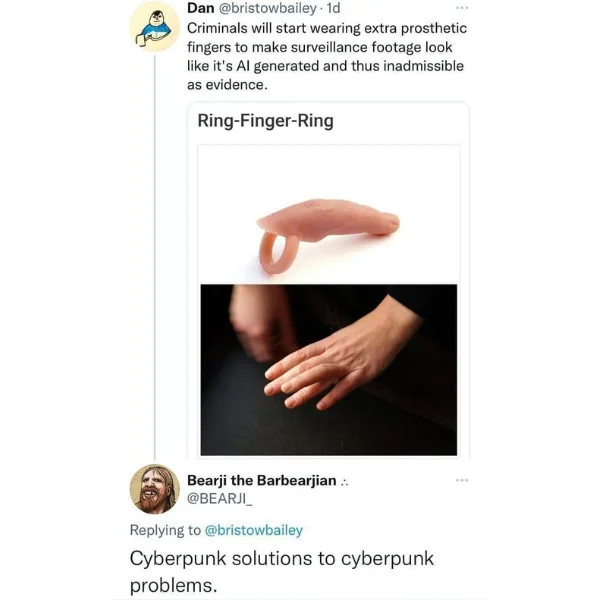Click the display name Dan
Screen dimensions: 600x600
pos(201,8)
